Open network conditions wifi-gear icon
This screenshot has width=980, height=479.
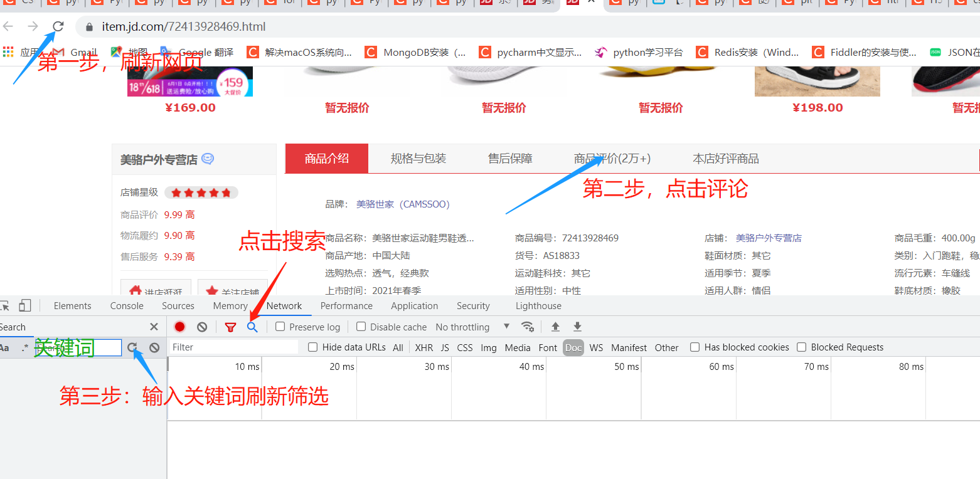pos(528,327)
